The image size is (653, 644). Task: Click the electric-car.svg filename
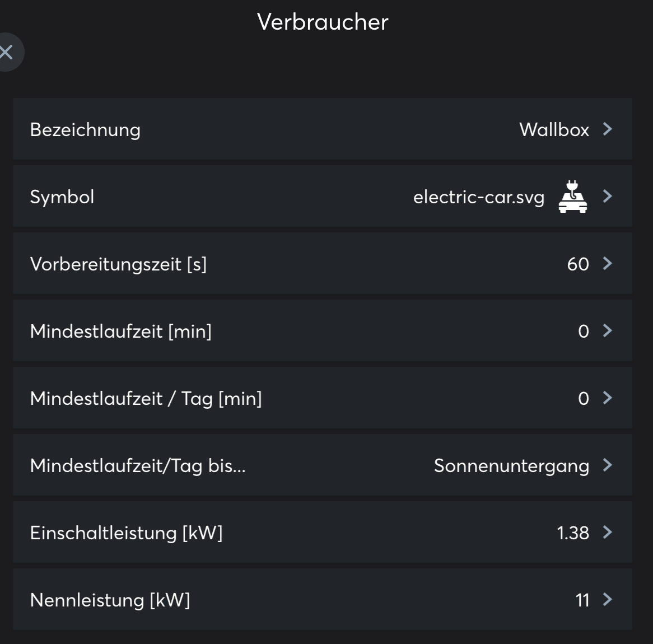(x=478, y=197)
